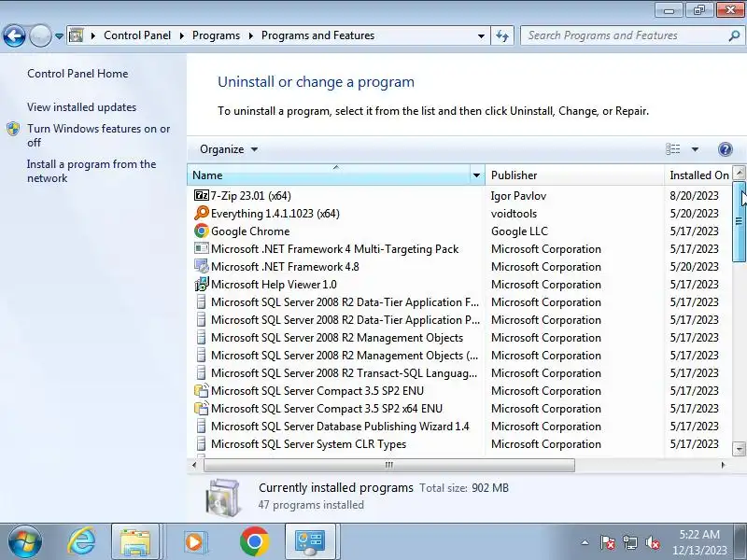This screenshot has width=747, height=560.
Task: Open the view options dropdown arrow
Action: point(695,149)
